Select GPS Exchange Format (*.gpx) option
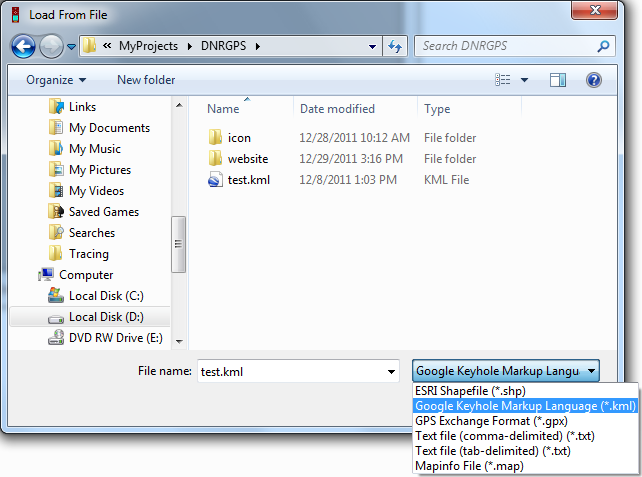The width and height of the screenshot is (642, 477). point(484,421)
